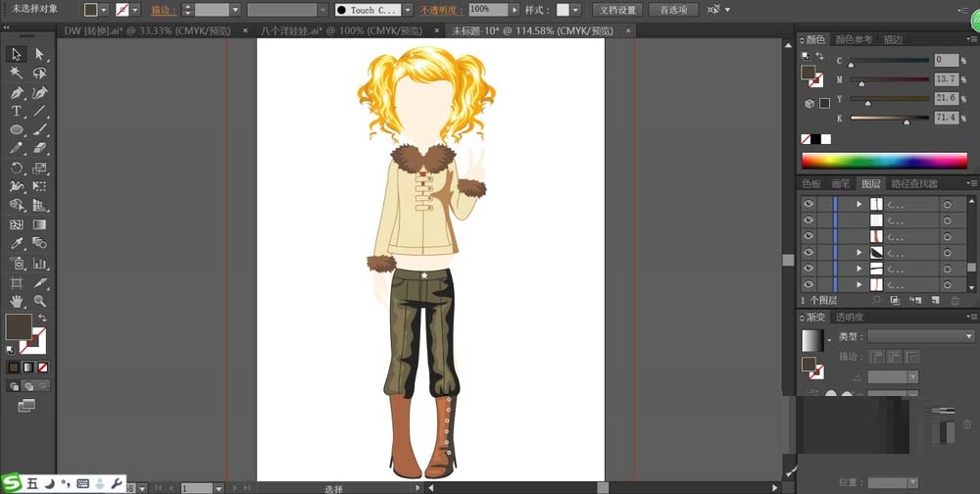
Task: Activate the Hand tool
Action: (x=17, y=301)
